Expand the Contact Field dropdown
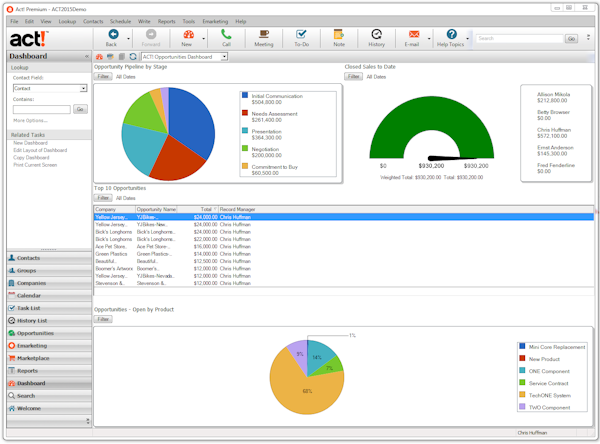Viewport: 600px width, 444px height. (x=84, y=88)
